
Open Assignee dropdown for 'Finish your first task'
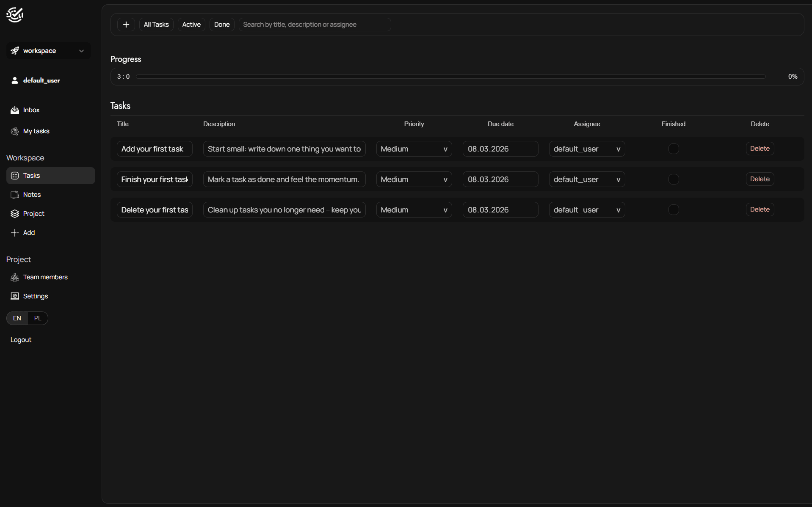point(586,179)
